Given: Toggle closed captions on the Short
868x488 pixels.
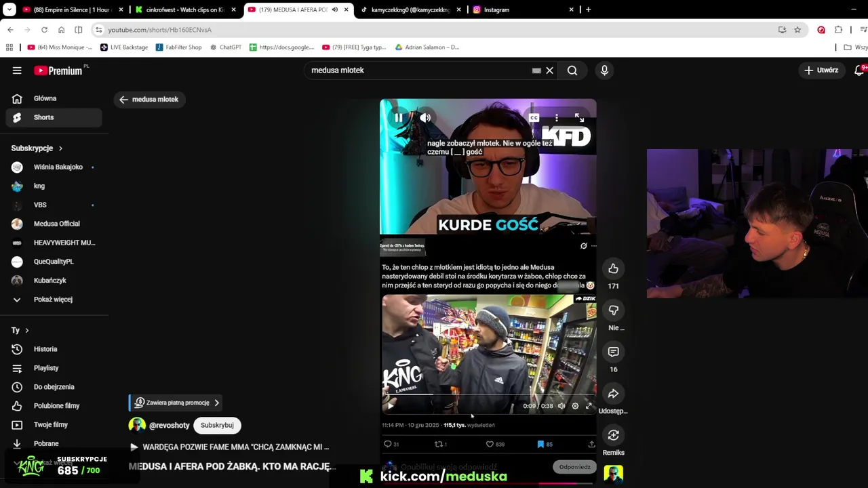Looking at the screenshot, I should pos(534,118).
